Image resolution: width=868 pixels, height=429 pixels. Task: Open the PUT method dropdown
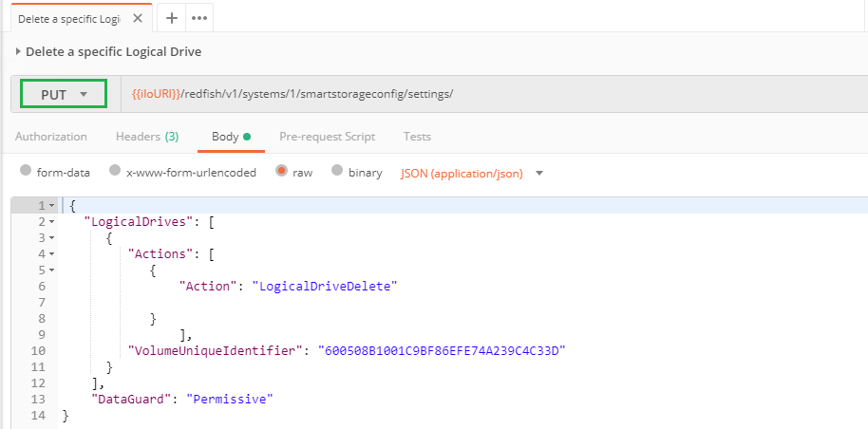(x=64, y=94)
